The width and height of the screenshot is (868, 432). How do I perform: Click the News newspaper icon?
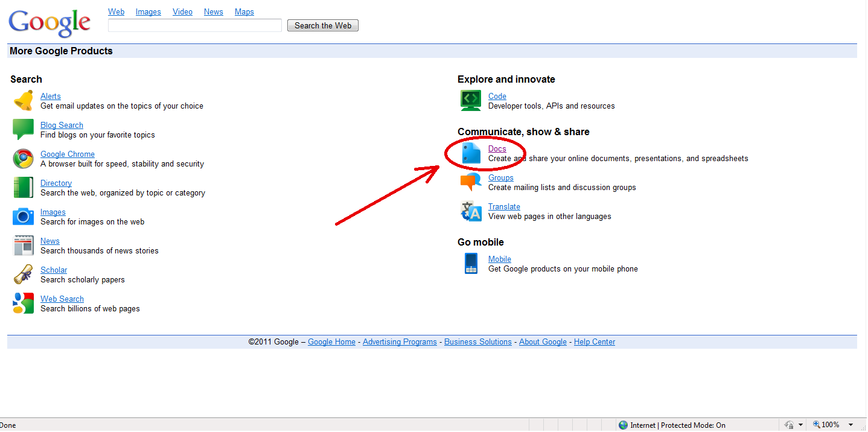click(24, 246)
